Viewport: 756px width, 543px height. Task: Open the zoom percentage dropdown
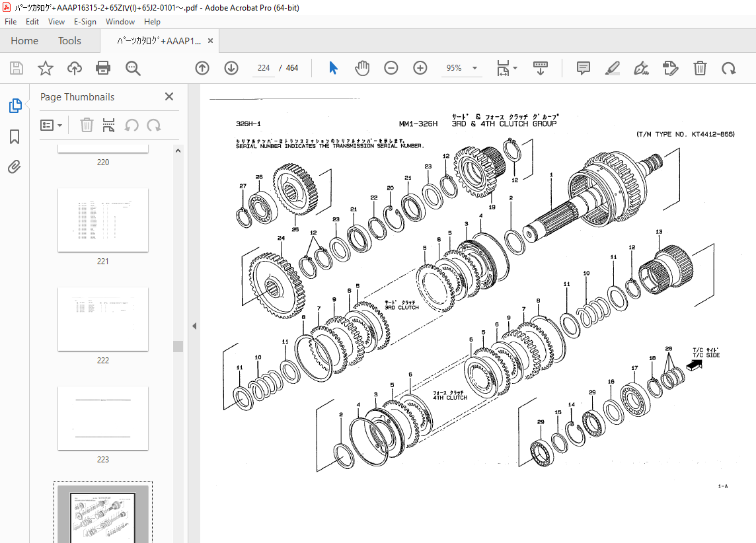coord(475,68)
